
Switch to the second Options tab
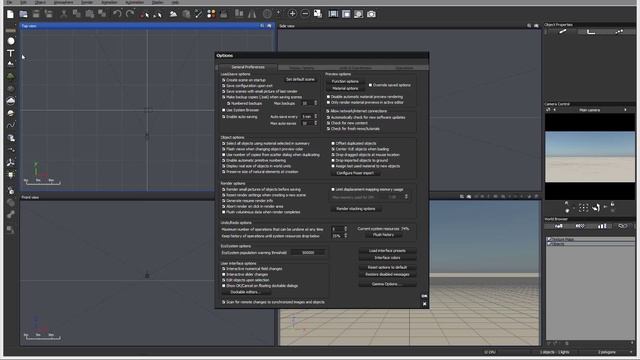302,68
